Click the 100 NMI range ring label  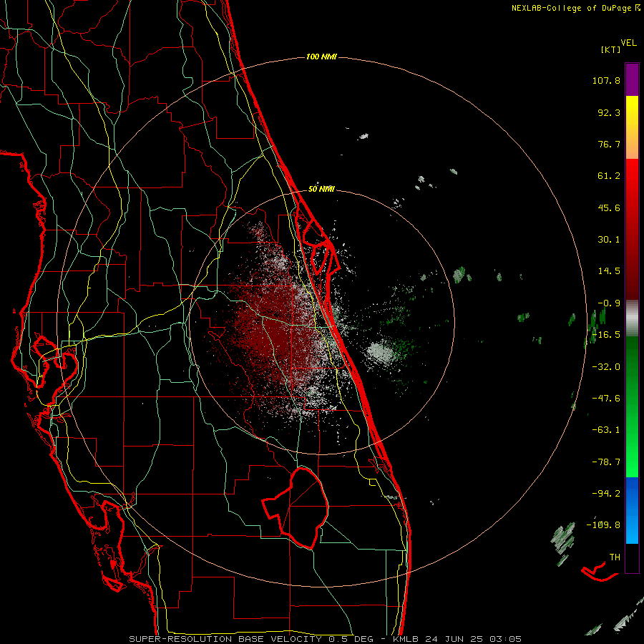click(x=321, y=57)
